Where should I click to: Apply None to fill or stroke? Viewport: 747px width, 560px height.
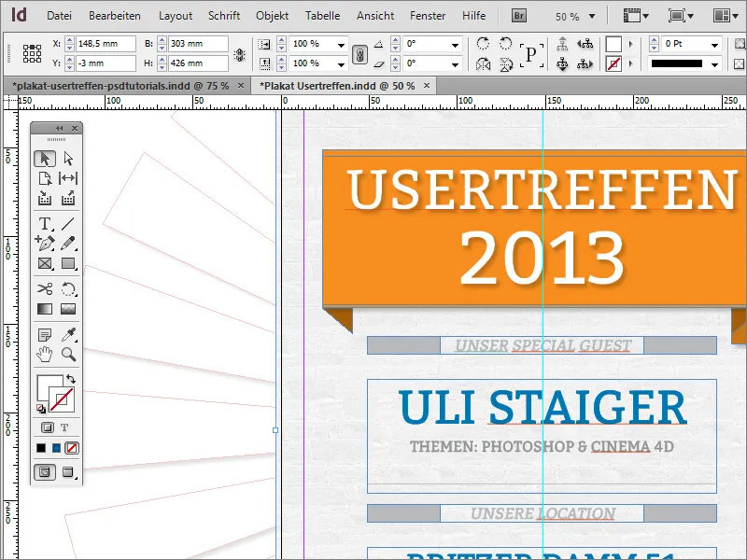point(72,448)
